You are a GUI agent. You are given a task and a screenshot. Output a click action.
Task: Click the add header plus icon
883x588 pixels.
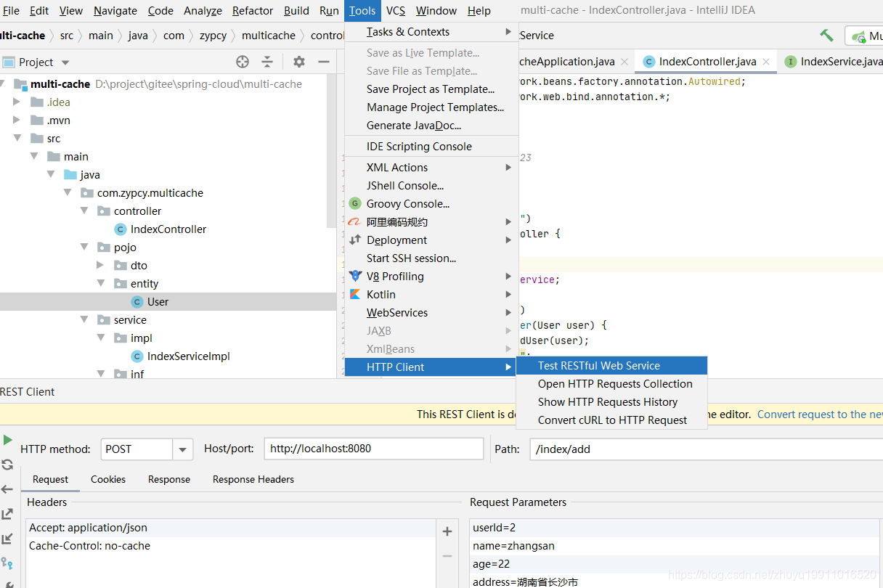point(447,531)
